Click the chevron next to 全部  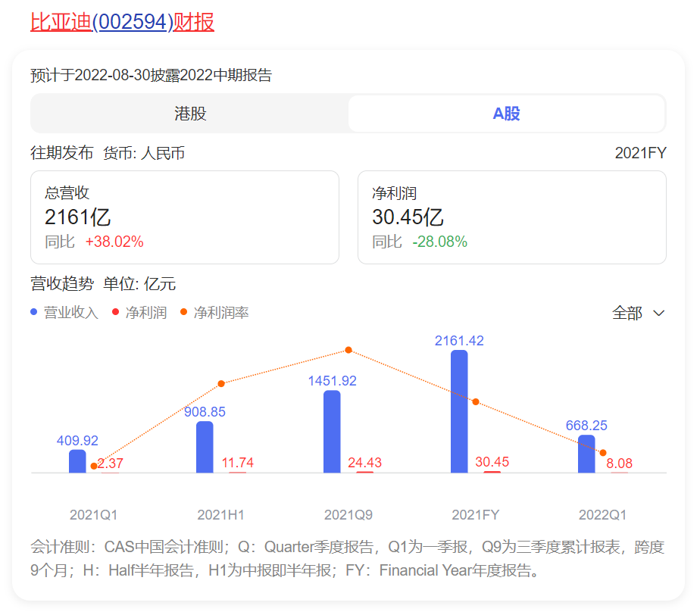659,314
